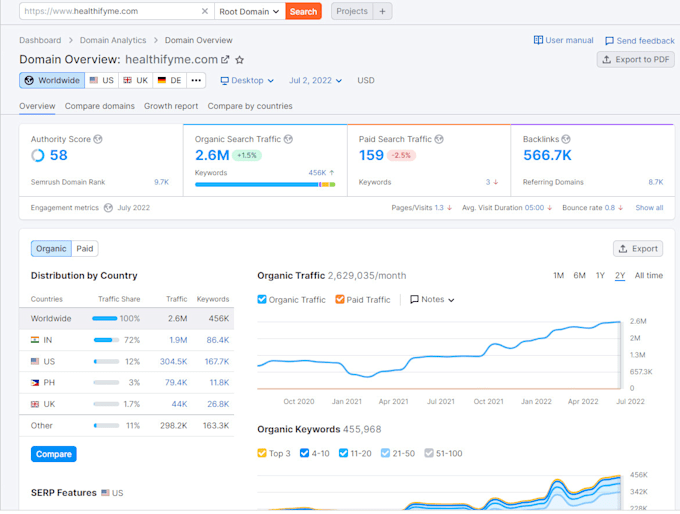Add a new project with plus button
The image size is (680, 514).
coord(382,11)
